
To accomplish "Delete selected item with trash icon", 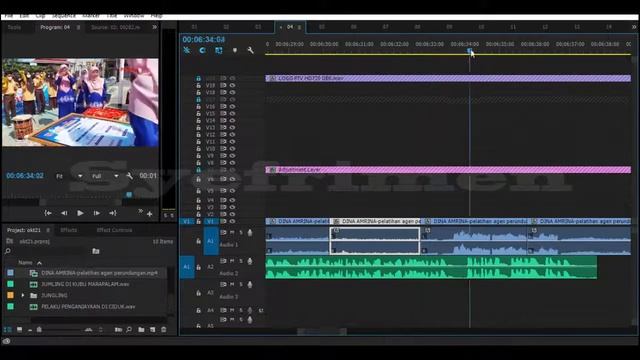I will tap(164, 329).
